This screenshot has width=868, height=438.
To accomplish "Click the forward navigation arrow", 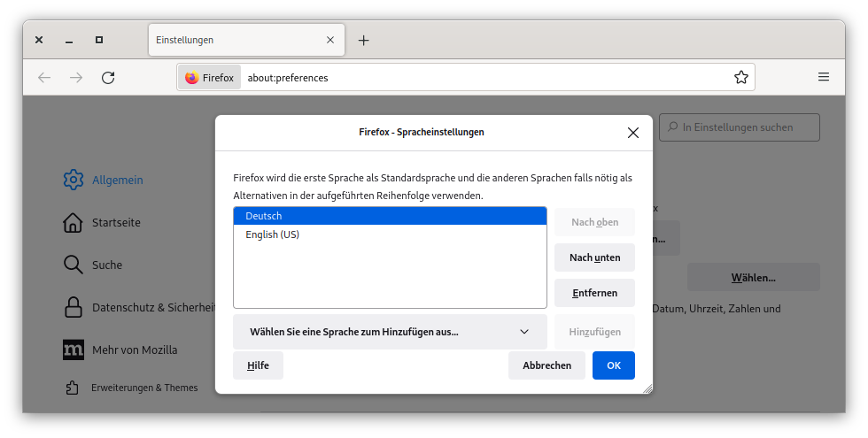I will [x=76, y=78].
